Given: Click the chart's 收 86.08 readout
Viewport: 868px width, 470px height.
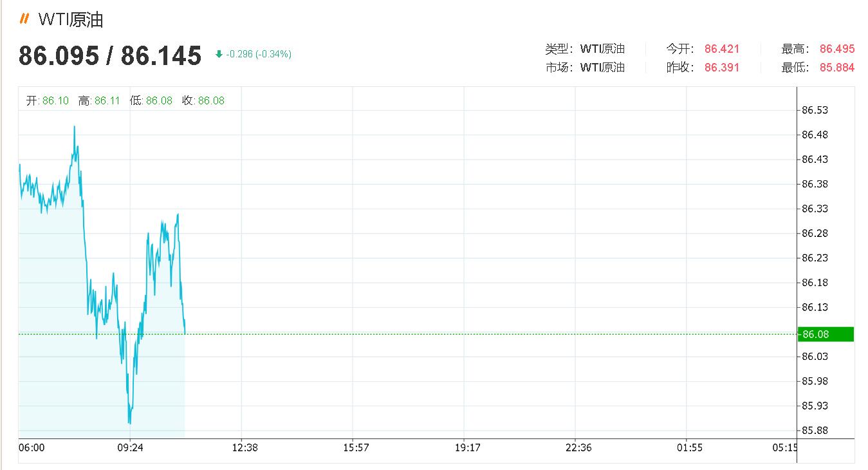Looking at the screenshot, I should [203, 100].
